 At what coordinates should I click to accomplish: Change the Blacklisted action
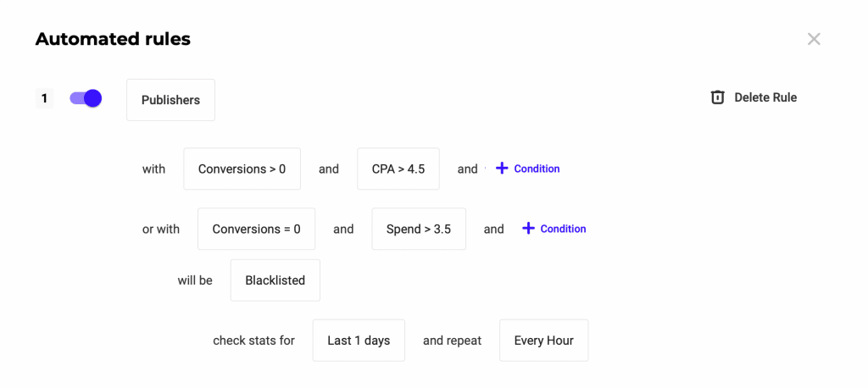(x=275, y=280)
